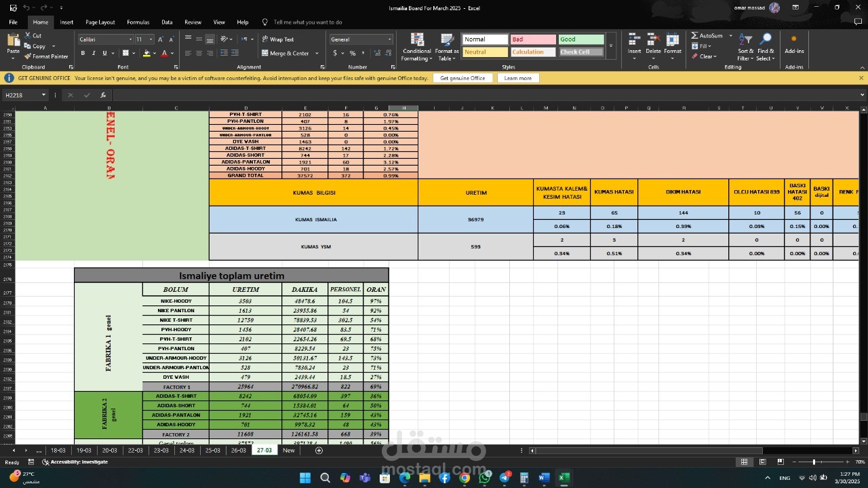Toggle underline formatting
The width and height of the screenshot is (868, 488).
click(x=104, y=53)
